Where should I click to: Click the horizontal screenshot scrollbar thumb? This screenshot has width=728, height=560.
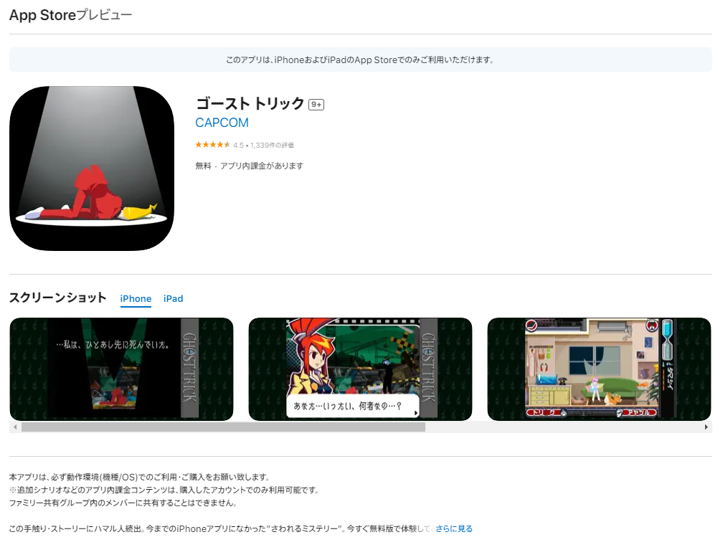click(x=222, y=427)
